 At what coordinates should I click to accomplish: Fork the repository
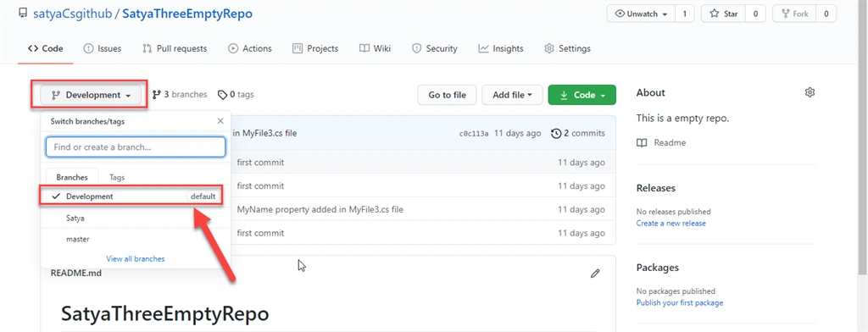pos(794,14)
